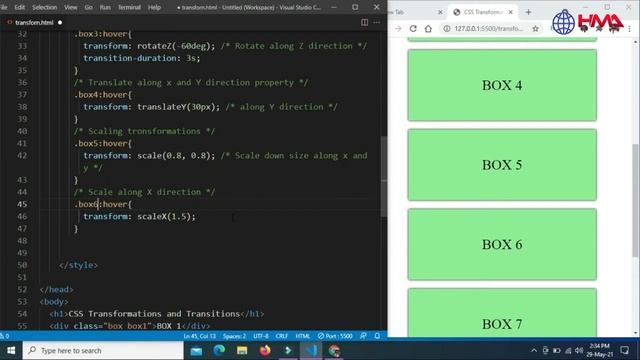
Task: Go to the browser home page
Action: (x=428, y=29)
